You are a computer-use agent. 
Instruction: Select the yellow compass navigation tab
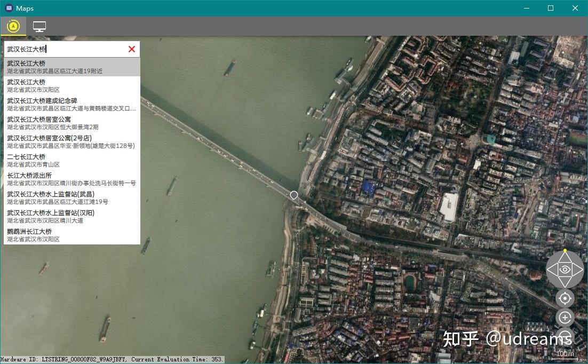(x=13, y=25)
